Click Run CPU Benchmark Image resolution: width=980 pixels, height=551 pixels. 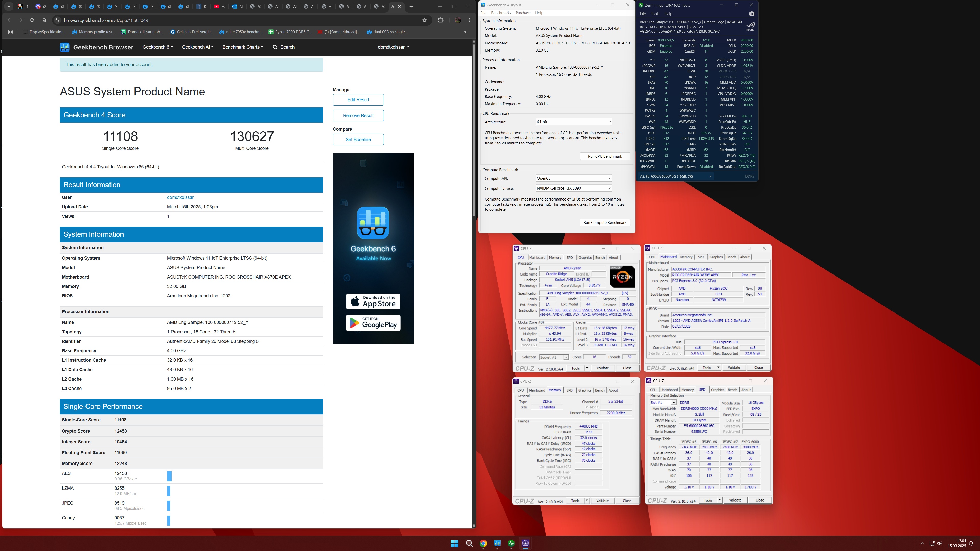(x=605, y=156)
